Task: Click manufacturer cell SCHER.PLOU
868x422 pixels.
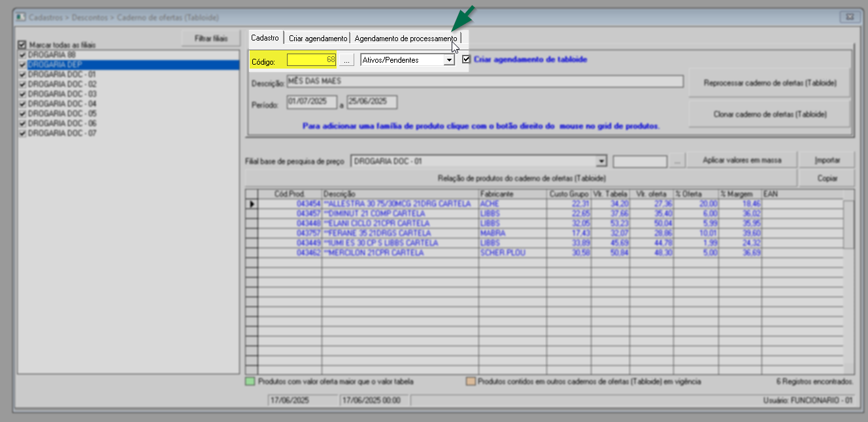Action: pyautogui.click(x=513, y=253)
